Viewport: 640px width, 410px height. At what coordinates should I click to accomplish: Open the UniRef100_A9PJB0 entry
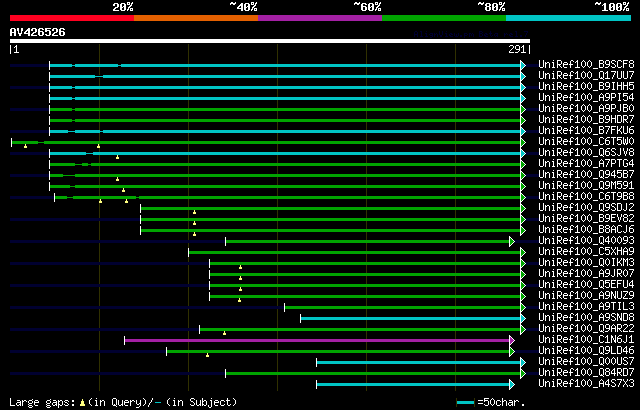586,109
